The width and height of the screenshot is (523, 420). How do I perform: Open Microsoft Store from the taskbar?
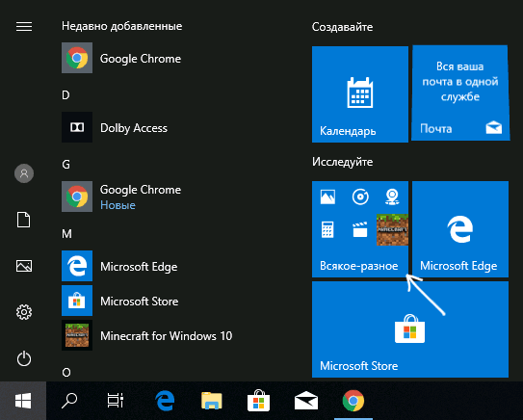click(x=258, y=401)
